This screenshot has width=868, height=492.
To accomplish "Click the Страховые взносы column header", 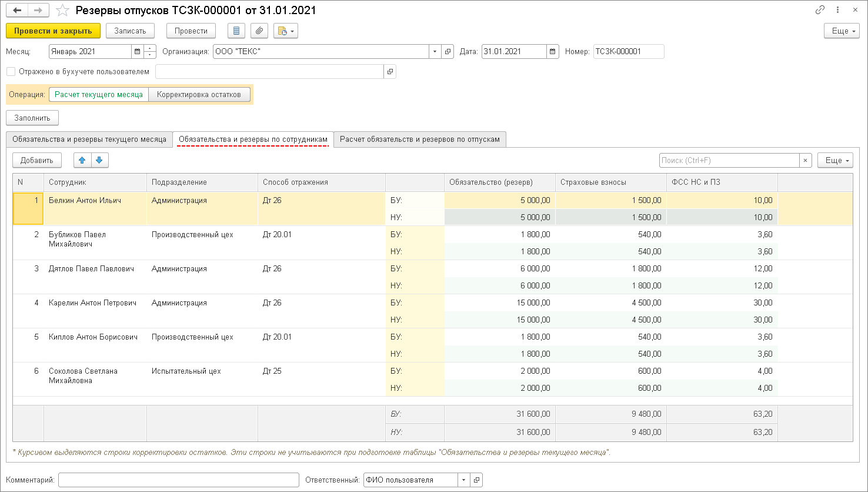I will click(611, 182).
